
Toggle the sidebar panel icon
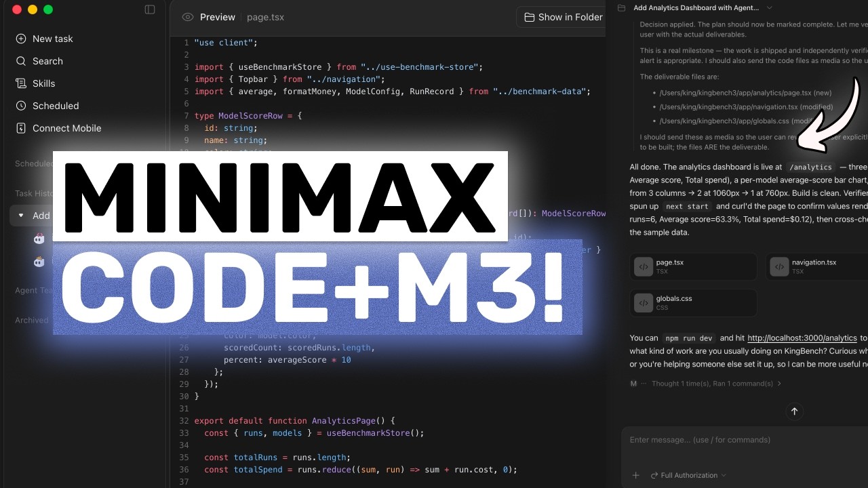pos(150,9)
